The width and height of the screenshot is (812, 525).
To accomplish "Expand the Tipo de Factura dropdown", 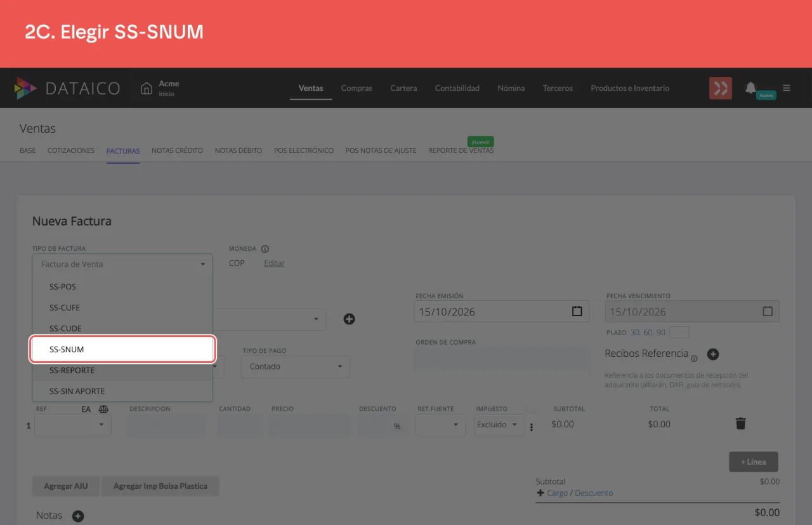I will [x=122, y=264].
